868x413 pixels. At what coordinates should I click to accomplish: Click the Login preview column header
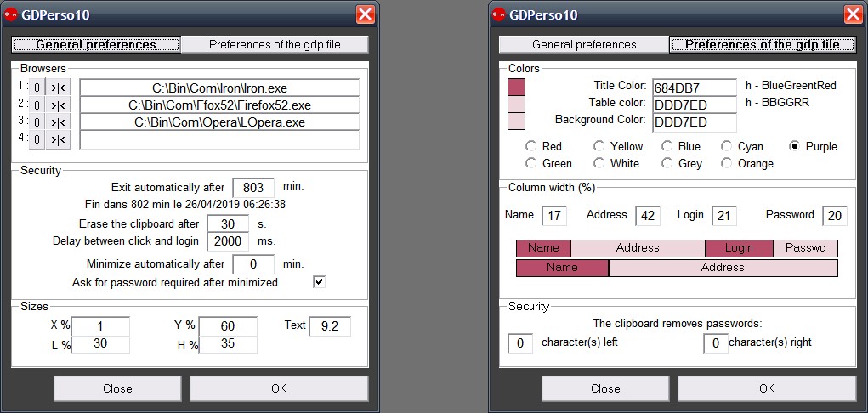pos(739,248)
